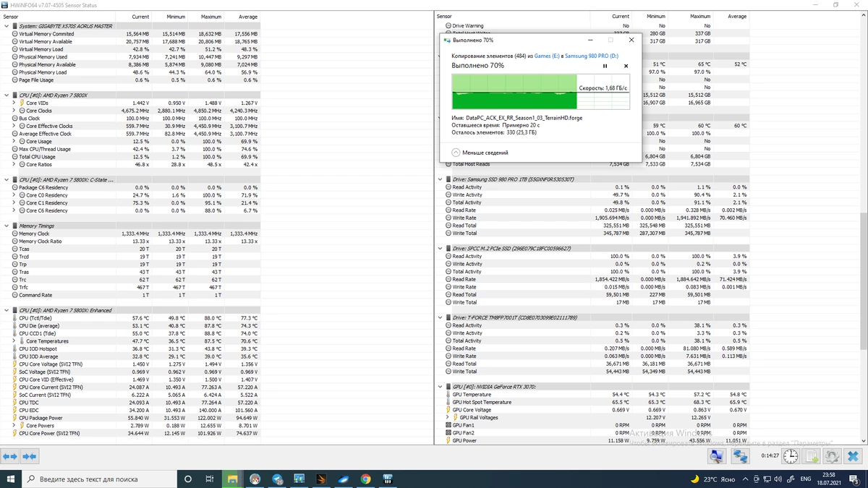Collapse the SPCC M.2 PCIe SSD drive group

pos(440,249)
